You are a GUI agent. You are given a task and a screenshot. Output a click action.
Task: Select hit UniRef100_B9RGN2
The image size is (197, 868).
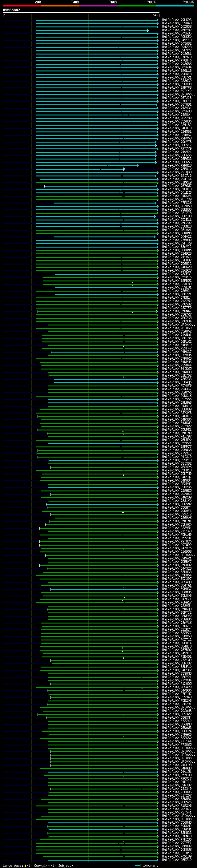coord(177,826)
